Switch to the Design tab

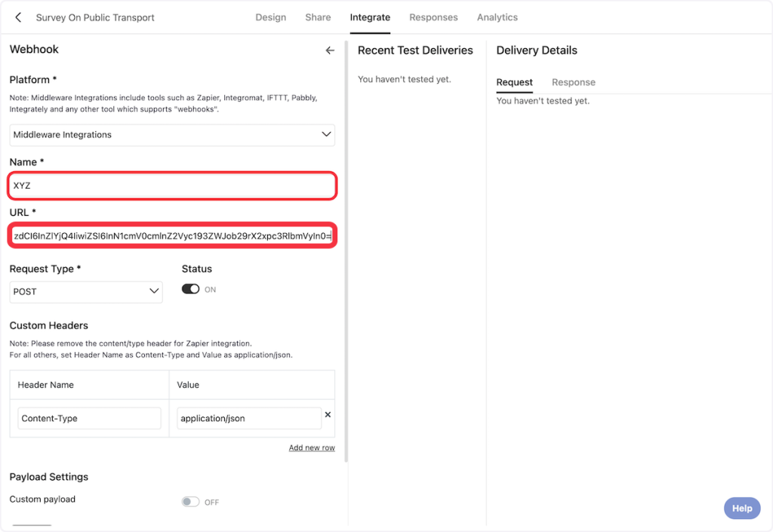click(270, 17)
